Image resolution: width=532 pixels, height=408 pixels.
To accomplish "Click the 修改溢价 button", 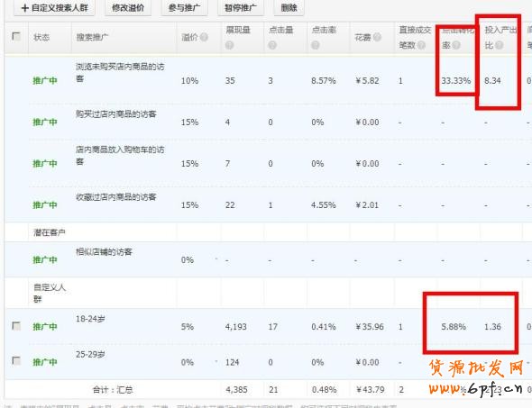I will click(x=128, y=7).
